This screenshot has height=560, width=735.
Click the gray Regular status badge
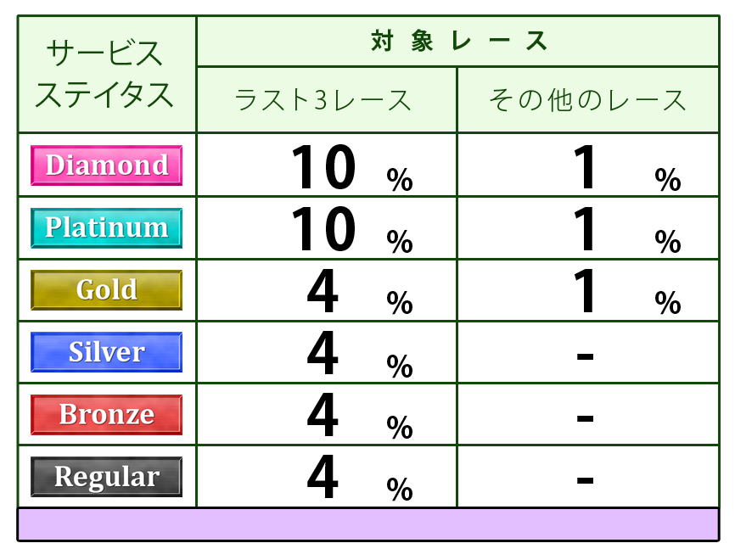click(106, 477)
